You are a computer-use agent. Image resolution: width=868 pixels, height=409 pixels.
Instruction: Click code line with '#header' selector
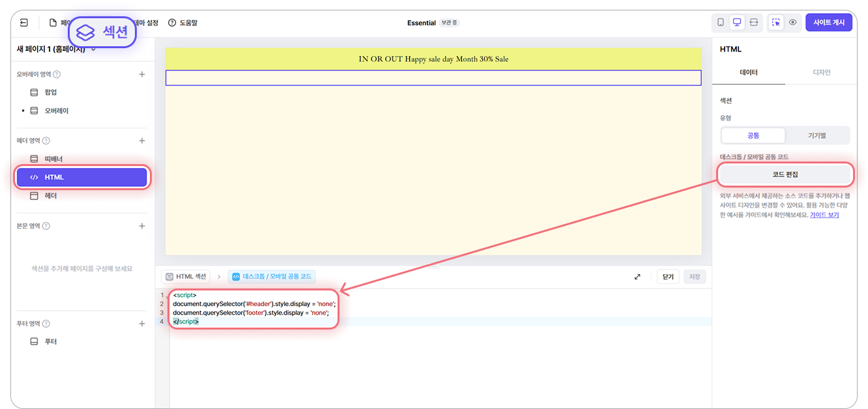(x=255, y=304)
